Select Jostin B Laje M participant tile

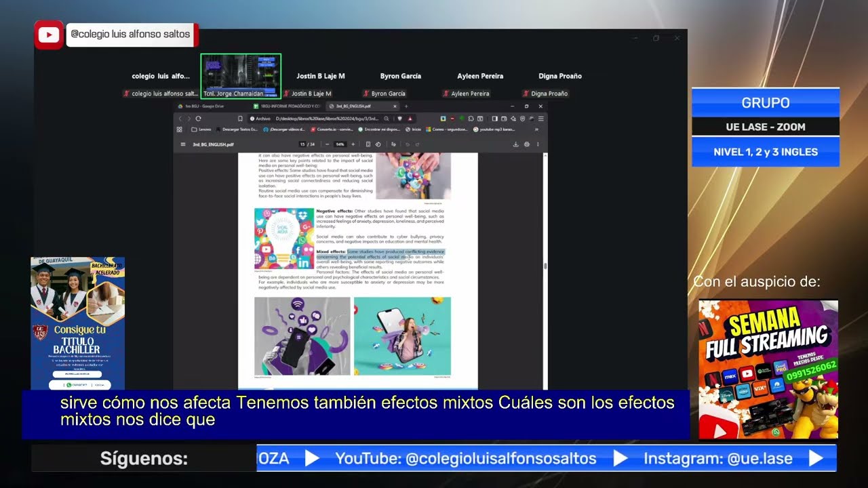pyautogui.click(x=320, y=76)
